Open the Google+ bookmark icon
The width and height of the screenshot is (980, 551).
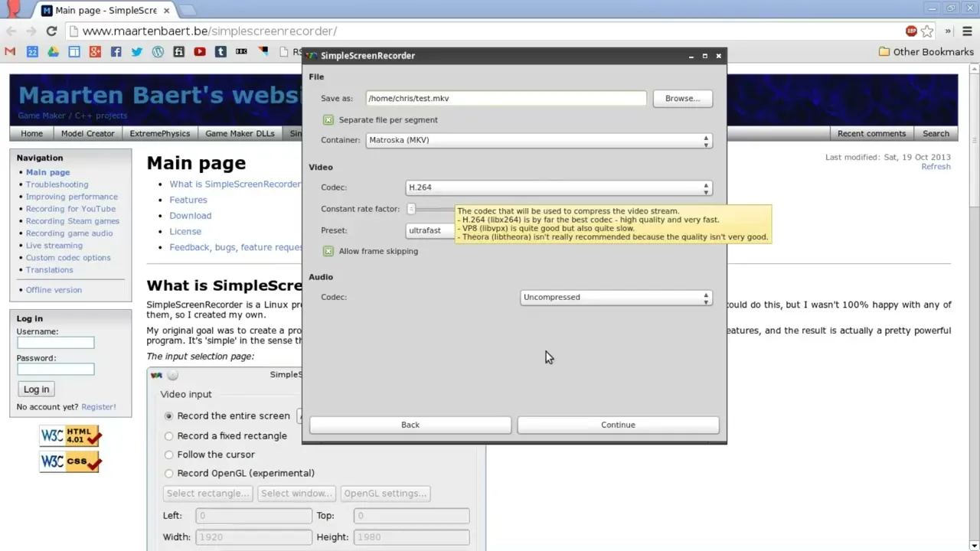point(95,52)
